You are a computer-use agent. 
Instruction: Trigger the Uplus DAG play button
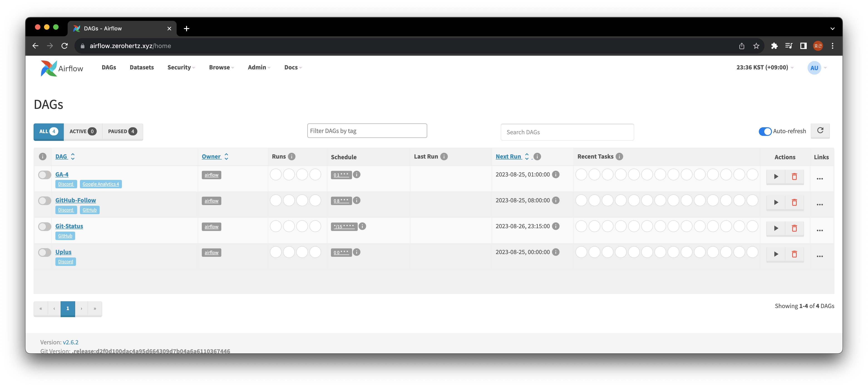776,254
